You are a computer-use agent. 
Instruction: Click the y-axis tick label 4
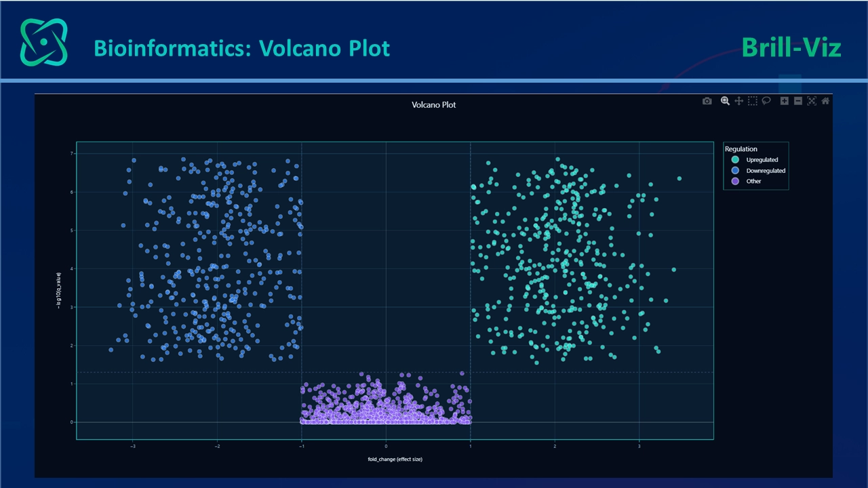point(71,269)
